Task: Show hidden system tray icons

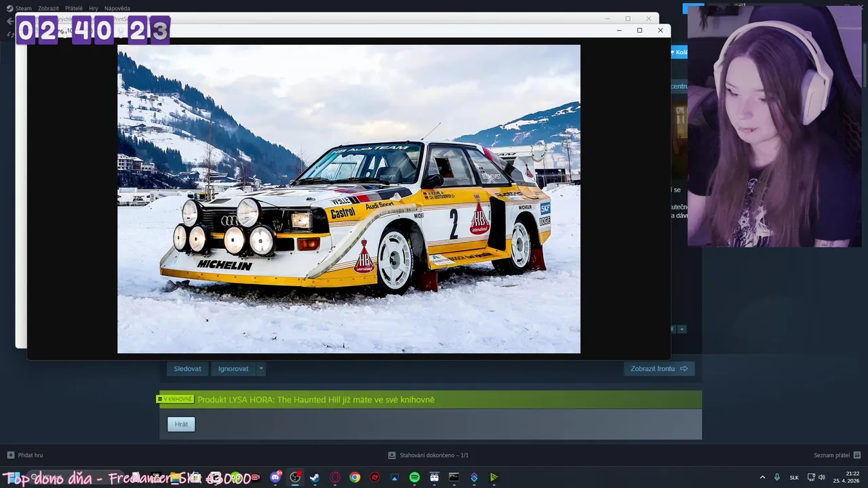Action: tap(762, 477)
